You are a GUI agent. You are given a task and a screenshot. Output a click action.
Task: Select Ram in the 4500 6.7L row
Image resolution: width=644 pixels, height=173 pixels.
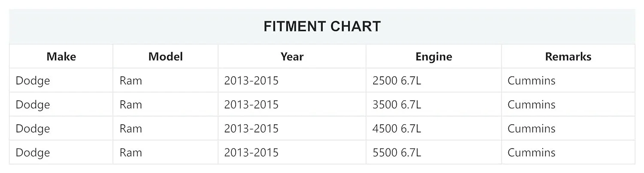tap(131, 129)
